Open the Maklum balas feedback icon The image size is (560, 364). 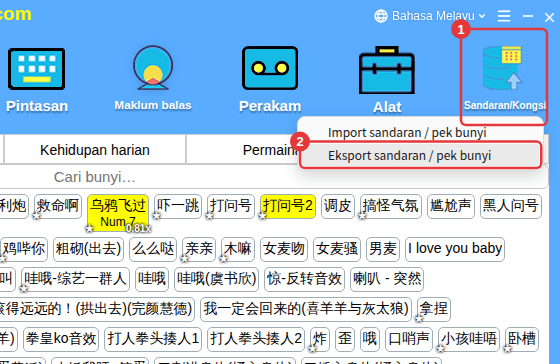pos(153,67)
